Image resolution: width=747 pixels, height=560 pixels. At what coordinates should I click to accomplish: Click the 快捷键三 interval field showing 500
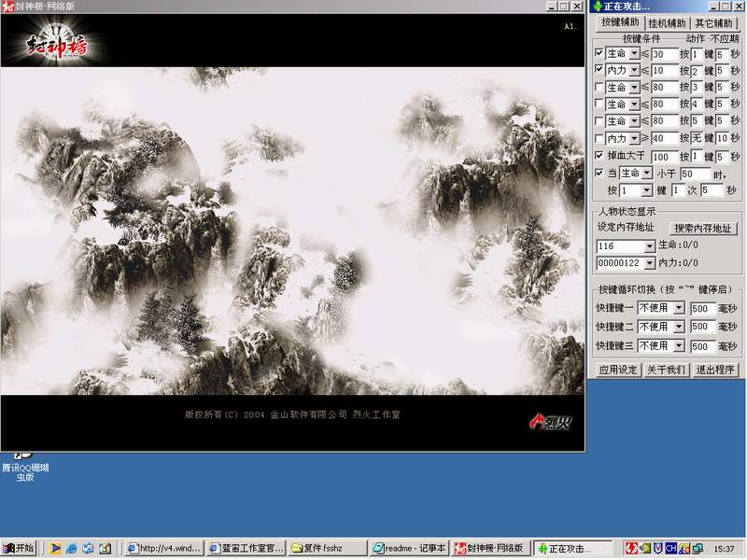[703, 346]
